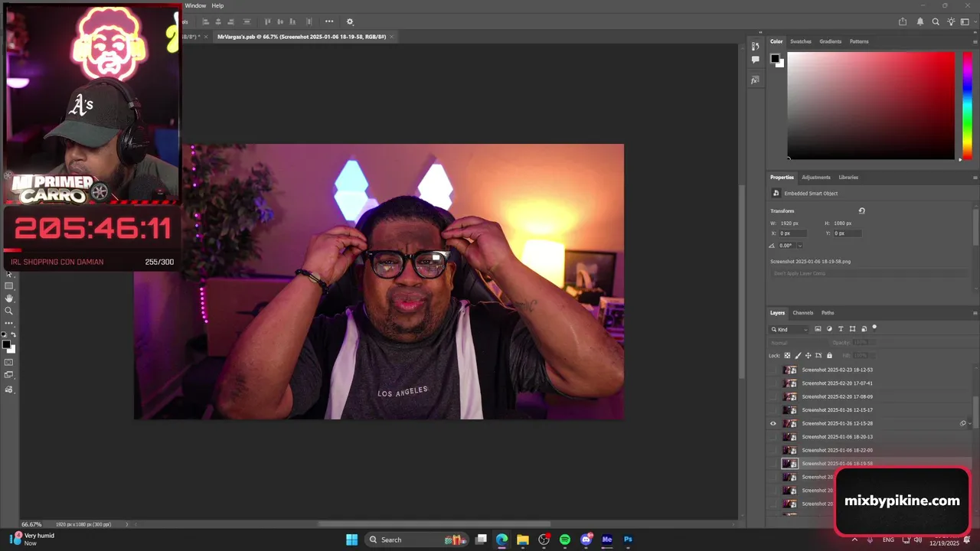Open the workspace switcher dropdown
The image size is (980, 551).
pyautogui.click(x=966, y=22)
